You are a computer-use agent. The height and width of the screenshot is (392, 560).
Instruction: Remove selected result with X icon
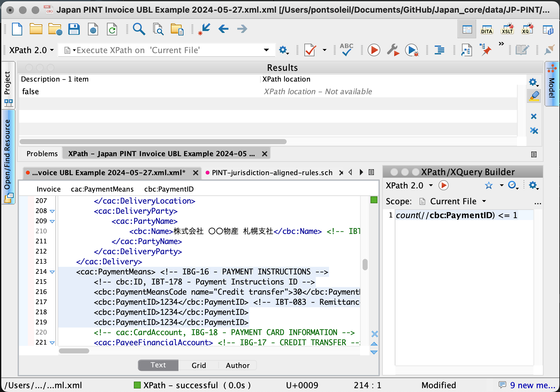click(534, 116)
